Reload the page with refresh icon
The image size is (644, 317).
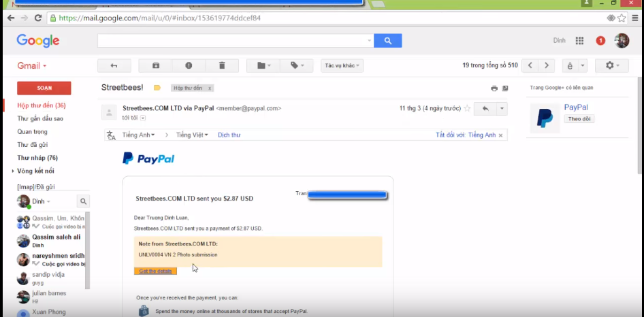tap(38, 18)
